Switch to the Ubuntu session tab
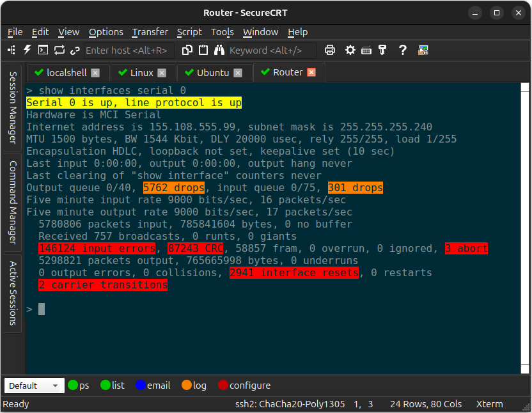 [212, 72]
